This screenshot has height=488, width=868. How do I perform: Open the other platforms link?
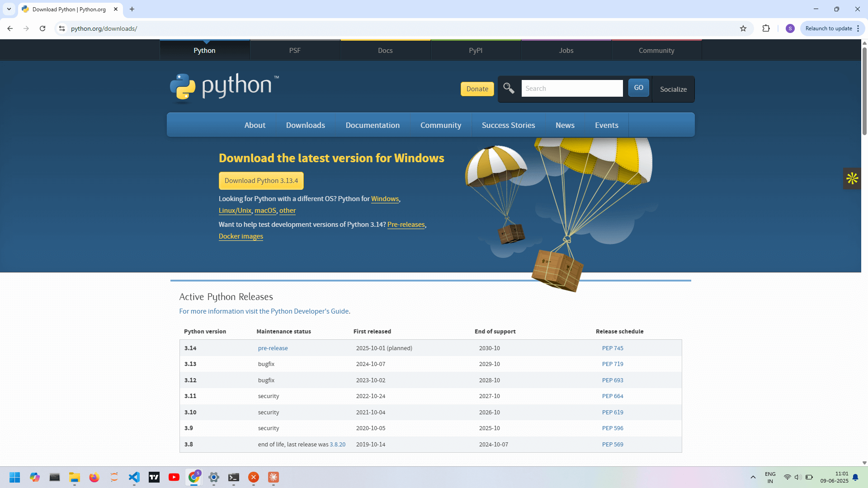288,211
